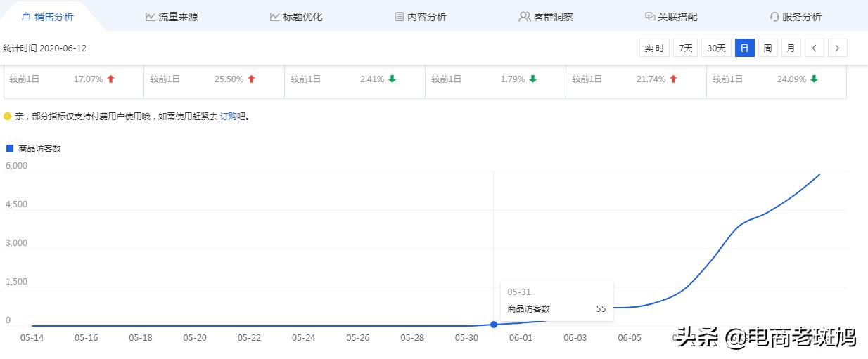Switch to 标题优化 tab

296,16
